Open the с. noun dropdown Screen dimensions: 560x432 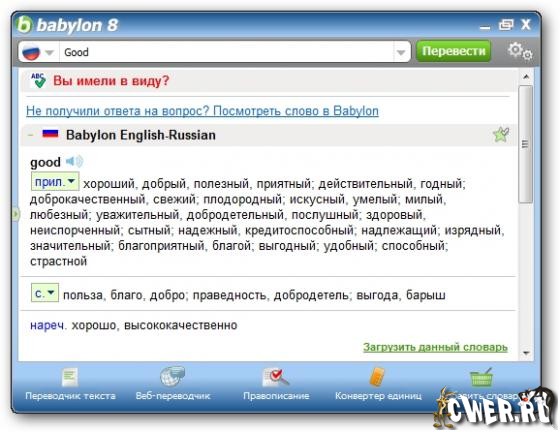tap(45, 293)
